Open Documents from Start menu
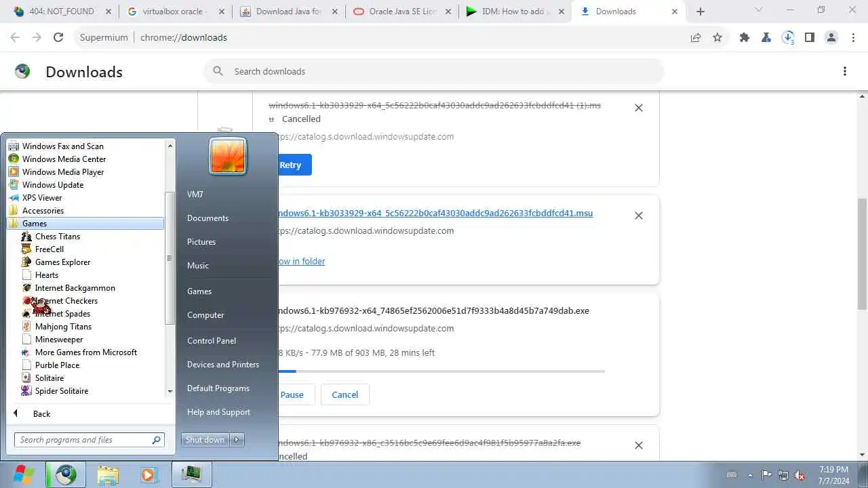 208,218
